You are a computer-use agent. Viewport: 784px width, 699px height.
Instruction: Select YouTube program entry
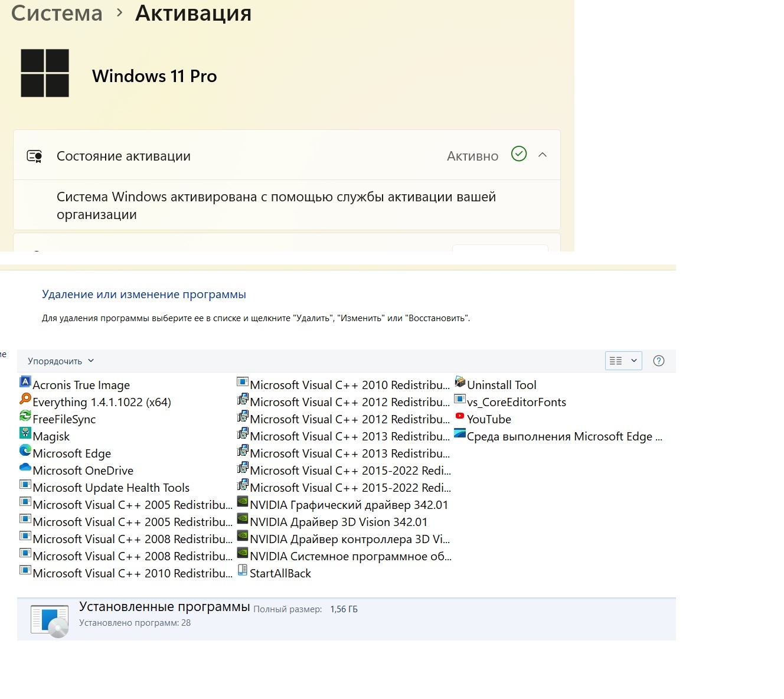coord(489,419)
